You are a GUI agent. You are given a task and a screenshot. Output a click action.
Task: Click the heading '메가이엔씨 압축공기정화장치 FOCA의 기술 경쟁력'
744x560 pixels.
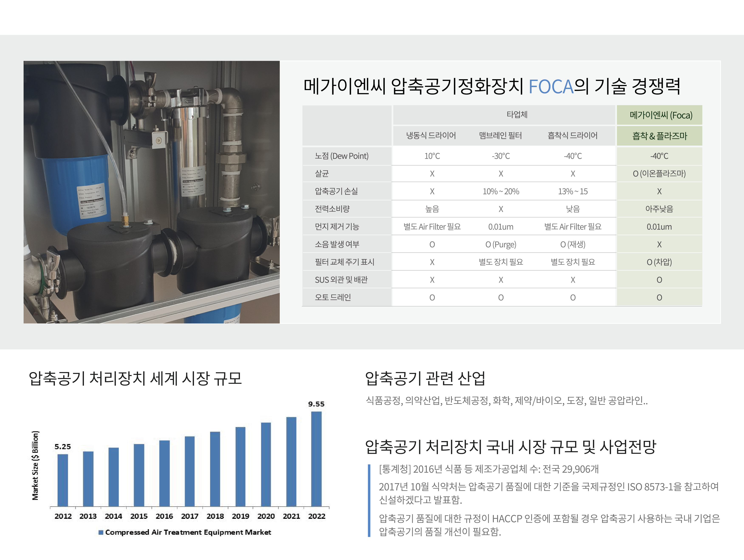492,86
